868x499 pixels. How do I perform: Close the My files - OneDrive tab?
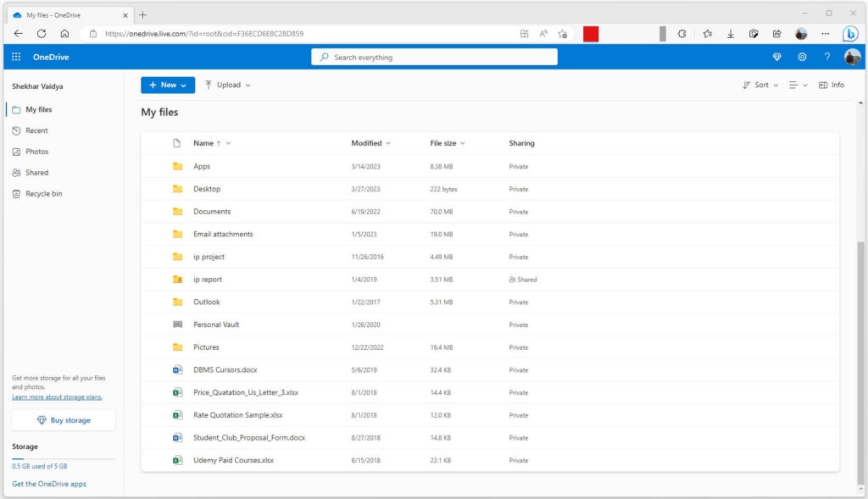click(x=125, y=15)
